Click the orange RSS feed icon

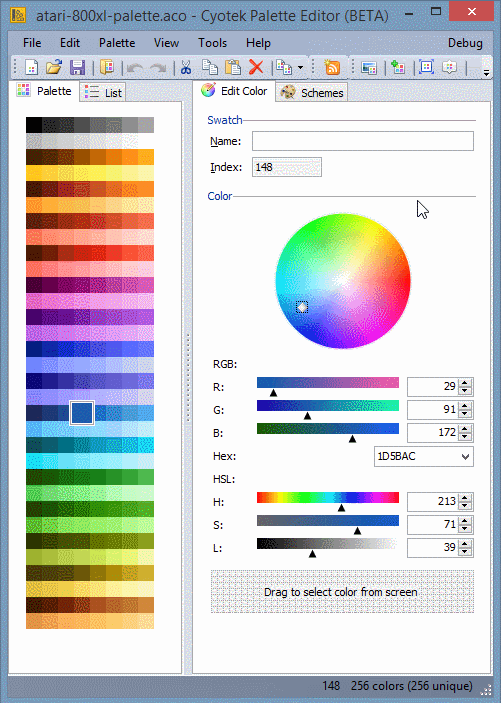click(x=332, y=67)
